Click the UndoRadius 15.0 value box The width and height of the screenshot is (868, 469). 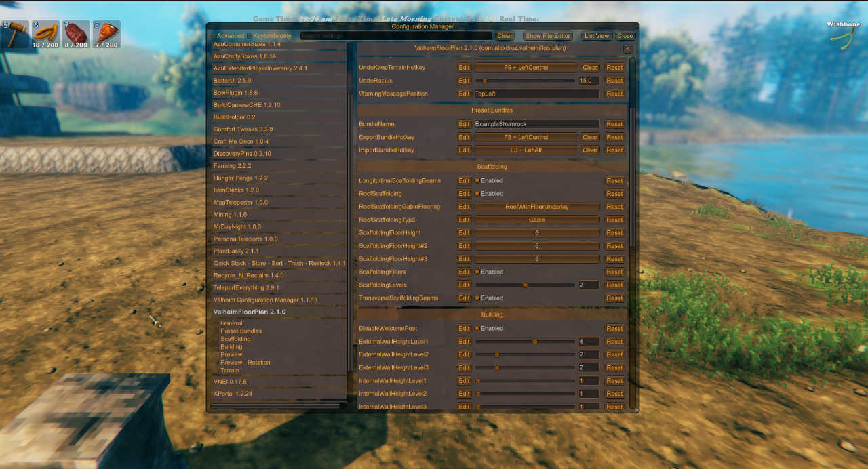[589, 81]
